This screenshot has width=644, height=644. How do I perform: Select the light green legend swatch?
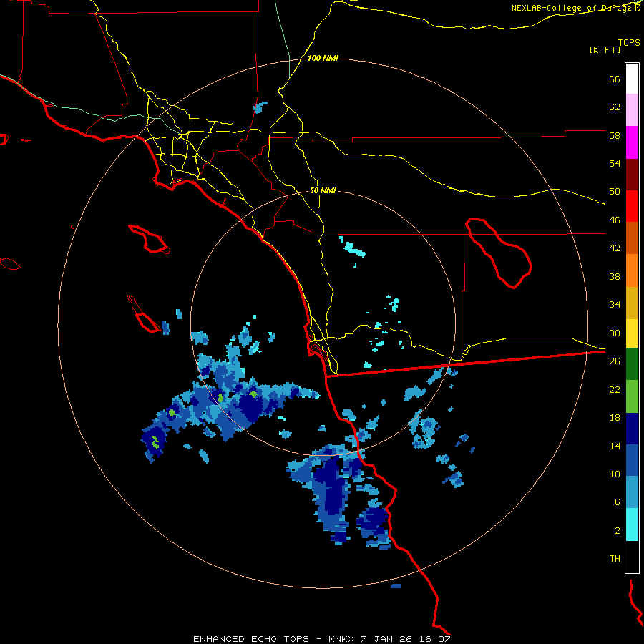click(x=632, y=396)
